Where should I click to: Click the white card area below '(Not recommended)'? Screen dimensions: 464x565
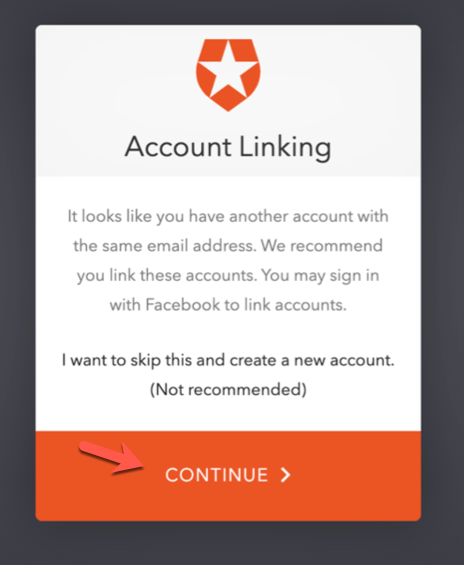[228, 414]
